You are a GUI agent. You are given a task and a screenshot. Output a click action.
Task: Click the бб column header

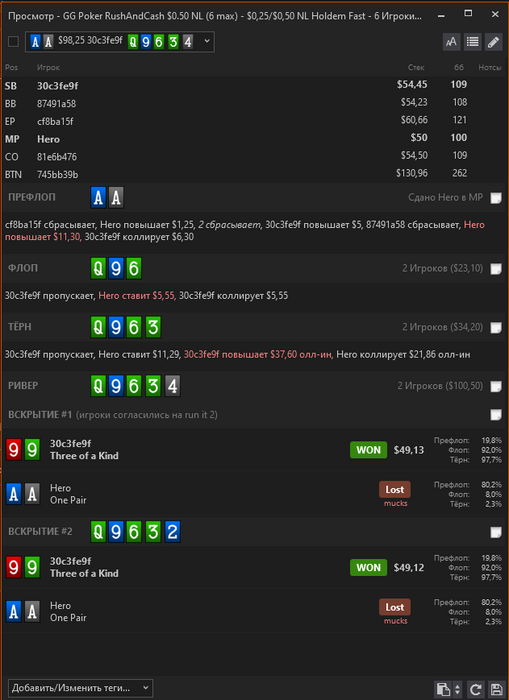459,67
